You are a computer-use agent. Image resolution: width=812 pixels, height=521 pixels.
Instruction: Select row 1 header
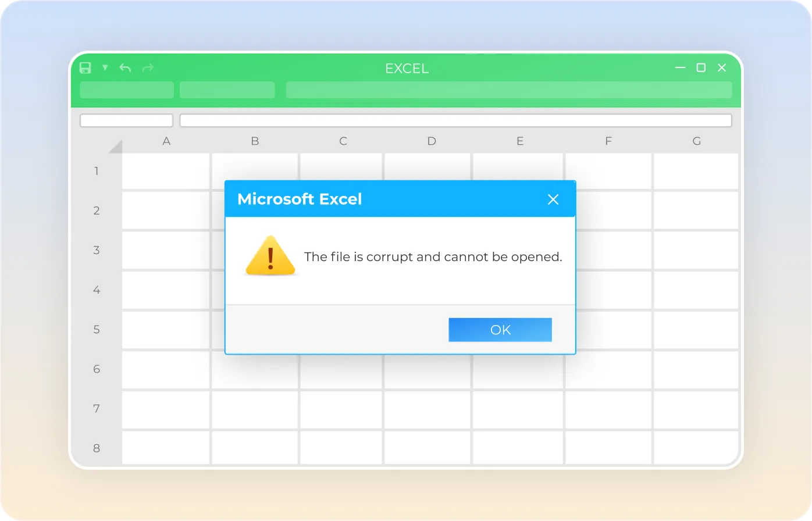[x=97, y=172]
